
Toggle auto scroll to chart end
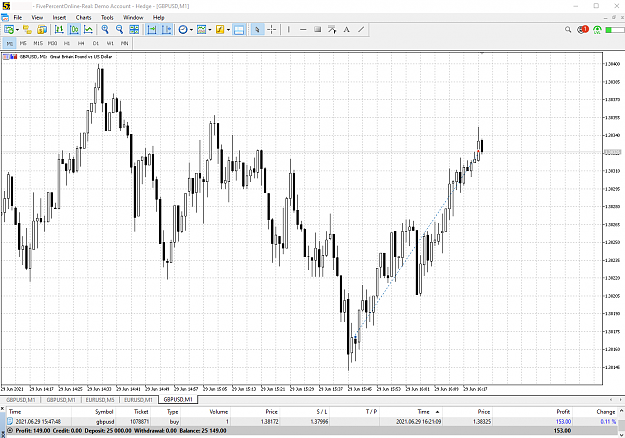click(151, 29)
